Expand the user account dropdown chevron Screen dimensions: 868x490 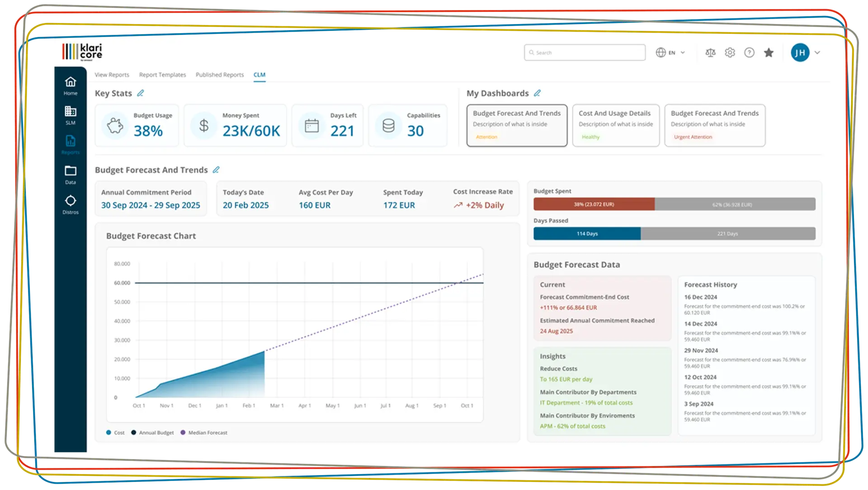coord(817,52)
